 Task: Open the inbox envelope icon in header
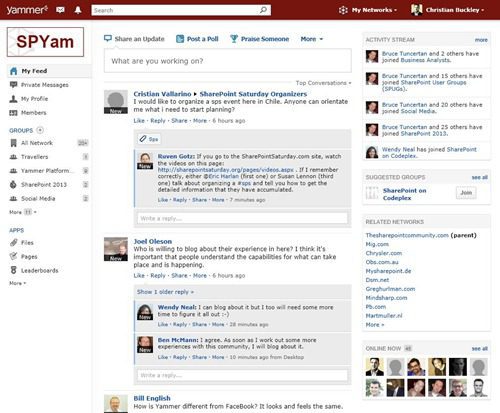(x=60, y=10)
